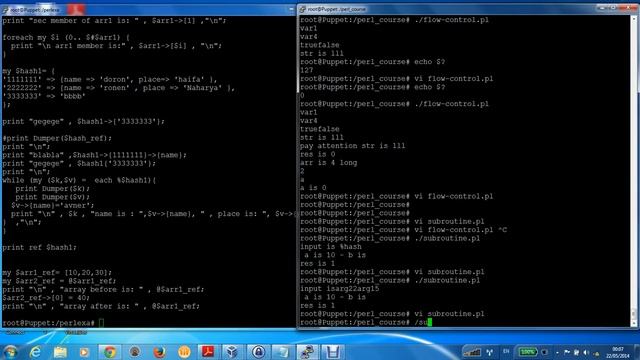Viewport: 640px width, 360px height.
Task: Open the left PuTTY window system menu icon
Action: [x=5, y=9]
